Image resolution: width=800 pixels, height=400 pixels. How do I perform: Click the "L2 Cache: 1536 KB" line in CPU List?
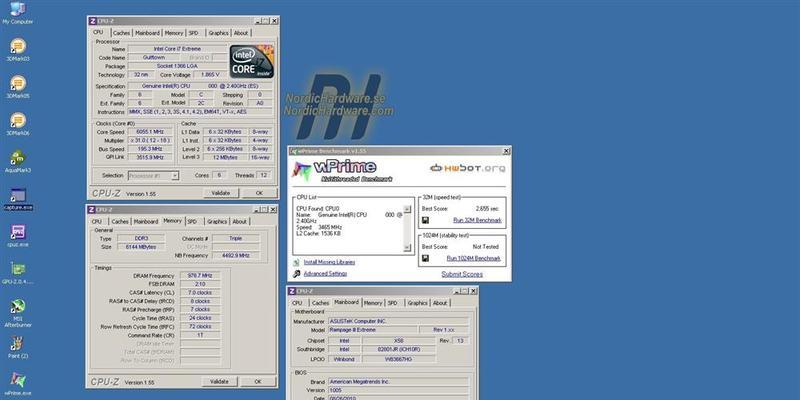[x=319, y=233]
